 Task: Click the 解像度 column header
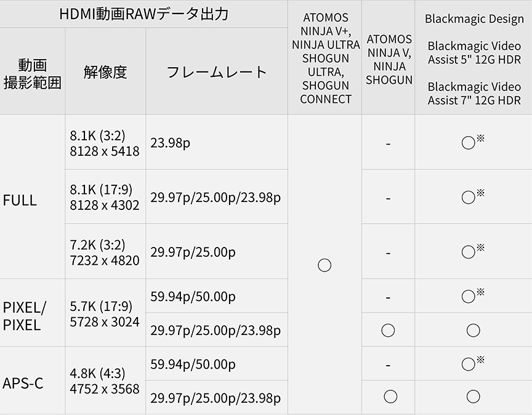[x=105, y=71]
